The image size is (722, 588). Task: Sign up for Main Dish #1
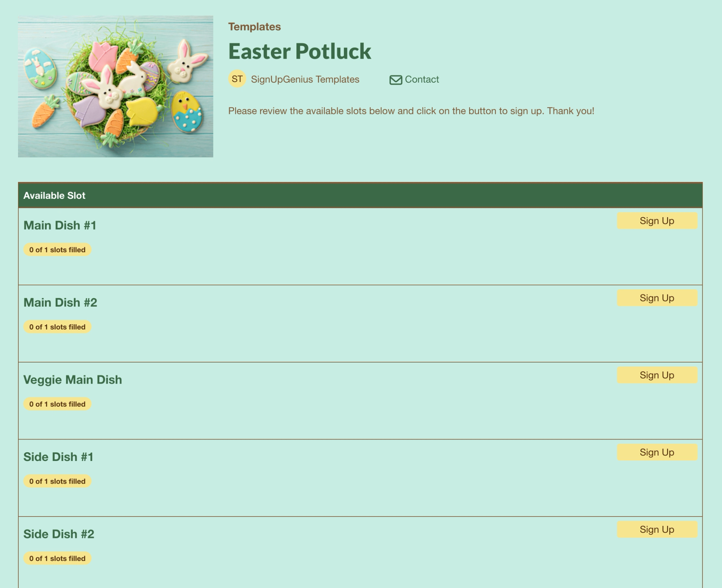[x=657, y=221]
